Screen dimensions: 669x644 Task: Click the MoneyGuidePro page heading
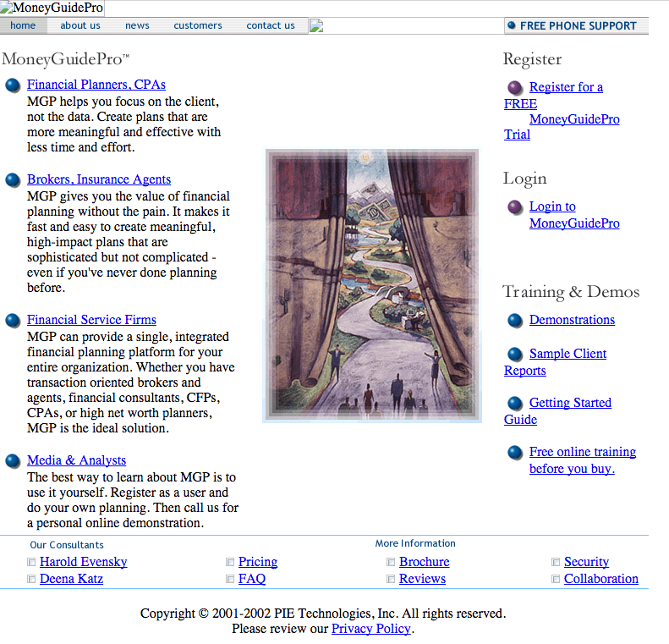point(65,59)
